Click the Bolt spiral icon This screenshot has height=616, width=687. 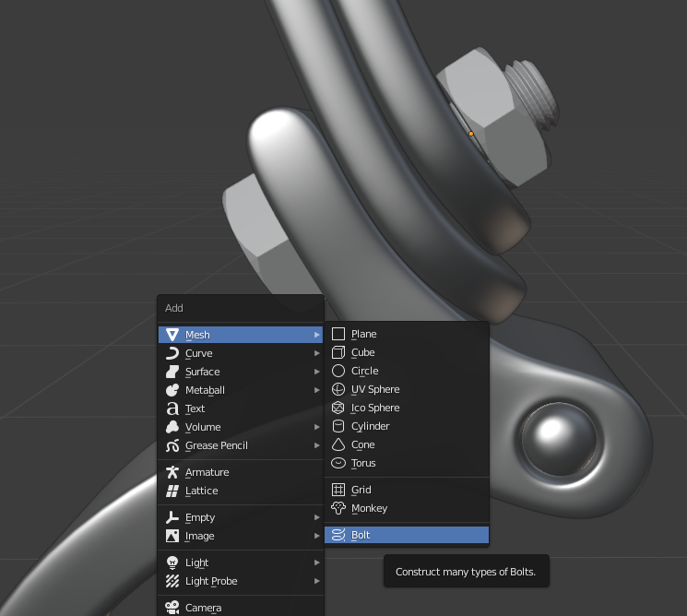click(x=338, y=535)
